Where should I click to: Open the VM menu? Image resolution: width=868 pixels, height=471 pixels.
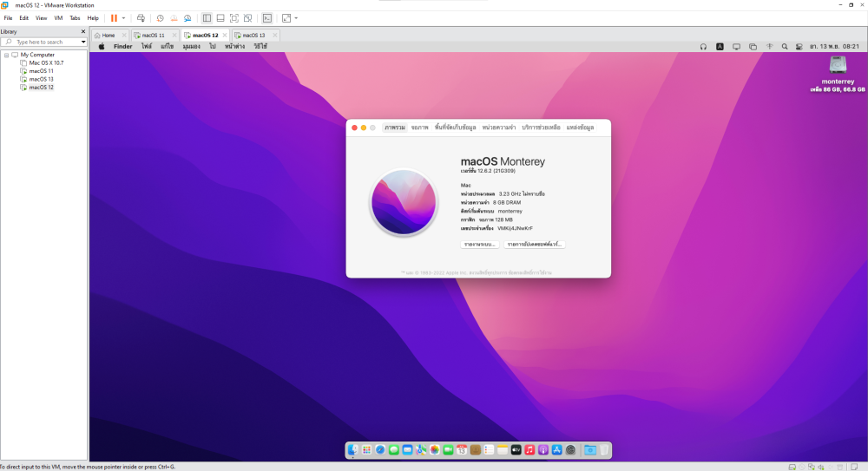coord(58,18)
